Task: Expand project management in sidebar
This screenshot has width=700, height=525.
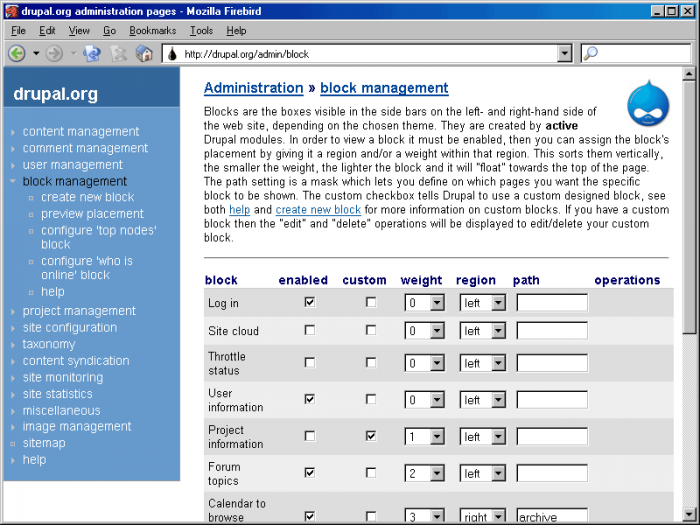Action: tap(79, 311)
